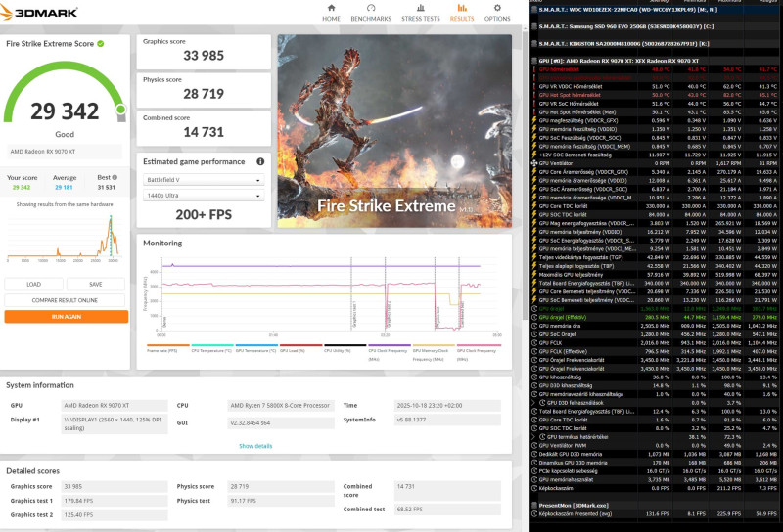Click the fan icon of GPU Ventilátor row
Viewport: 783px width, 532px height.
(x=533, y=163)
